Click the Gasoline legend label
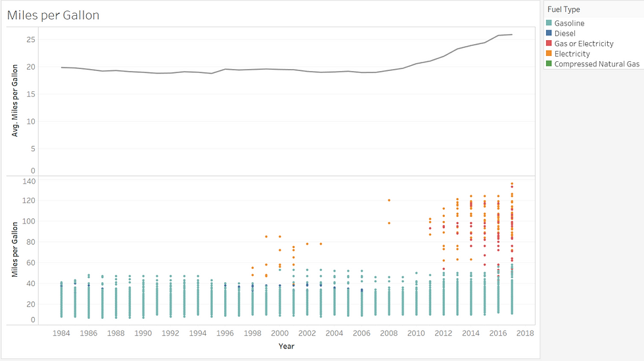 (x=569, y=23)
